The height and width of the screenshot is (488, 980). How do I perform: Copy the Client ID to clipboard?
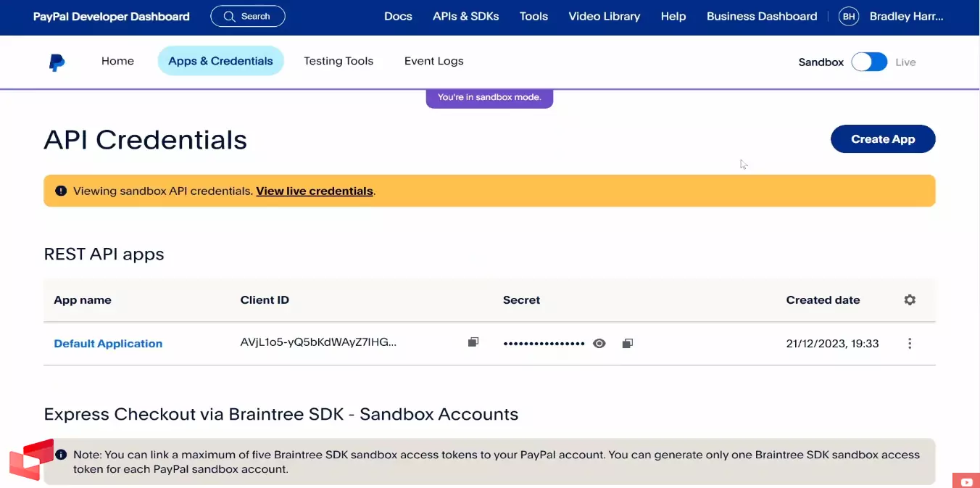[473, 342]
